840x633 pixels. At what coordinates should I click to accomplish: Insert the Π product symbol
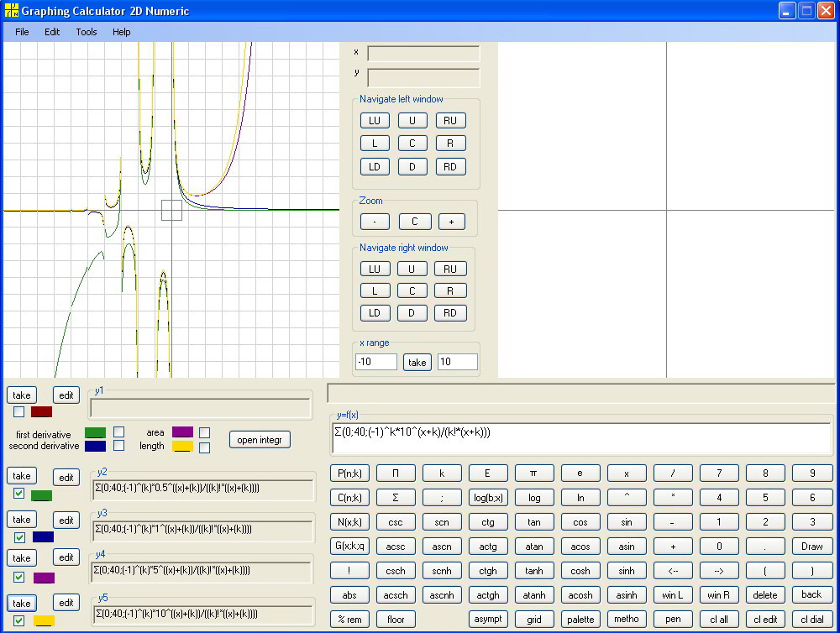click(396, 473)
